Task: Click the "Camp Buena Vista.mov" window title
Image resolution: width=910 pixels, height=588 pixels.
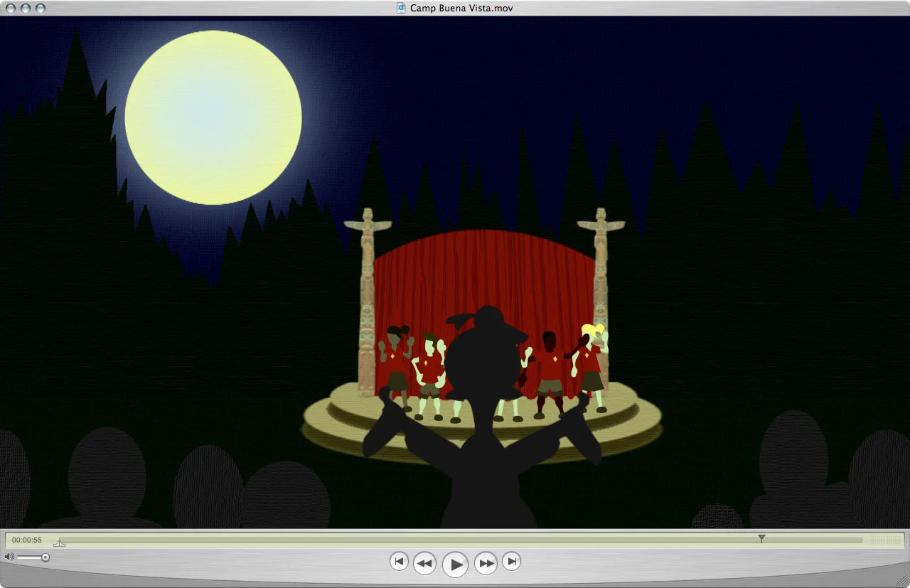Action: coord(461,8)
